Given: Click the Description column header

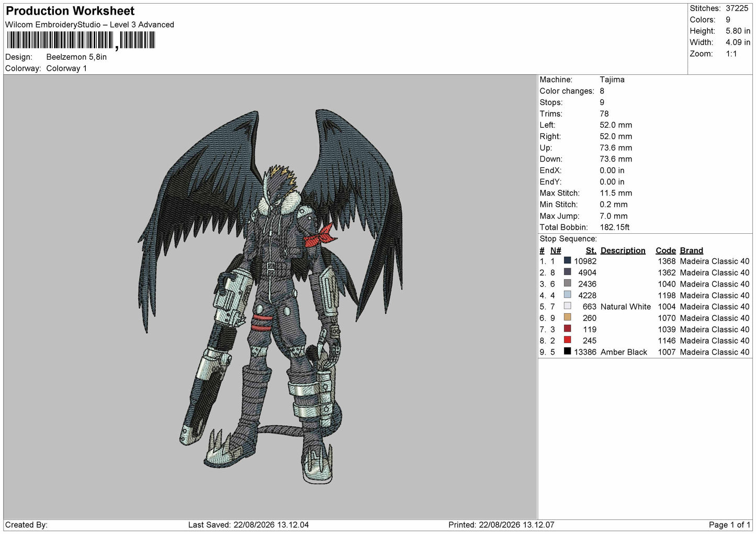Looking at the screenshot, I should 623,251.
